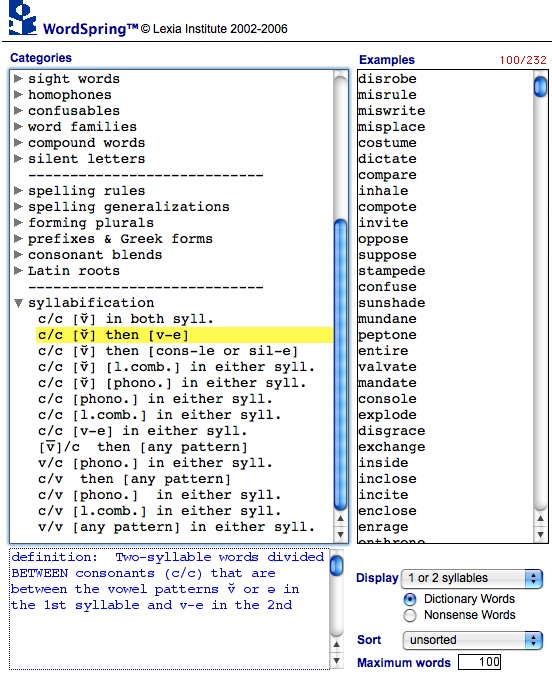This screenshot has width=552, height=683.
Task: Expand the sight words category
Action: click(18, 78)
